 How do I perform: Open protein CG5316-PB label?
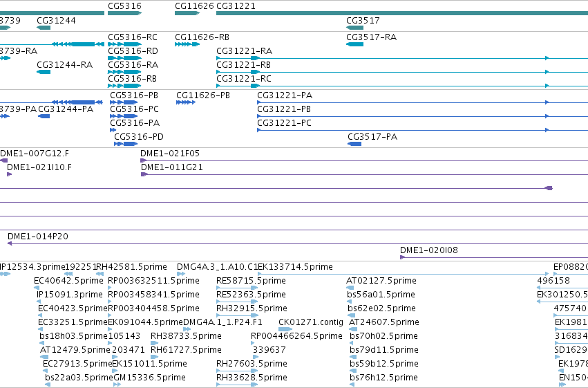pos(134,95)
